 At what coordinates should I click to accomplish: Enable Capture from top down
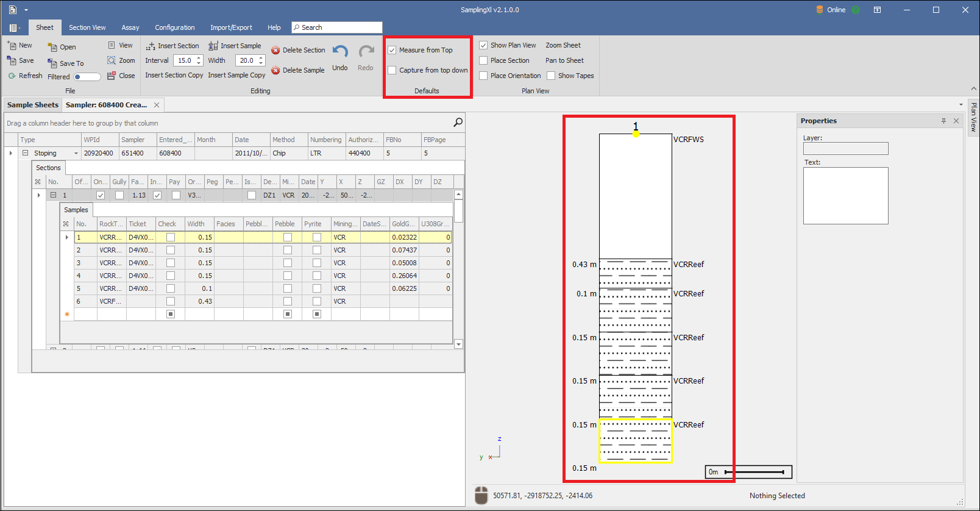pos(392,71)
